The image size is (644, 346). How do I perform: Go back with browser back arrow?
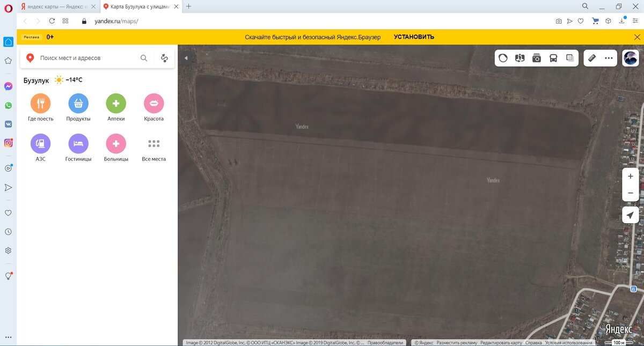(25, 21)
